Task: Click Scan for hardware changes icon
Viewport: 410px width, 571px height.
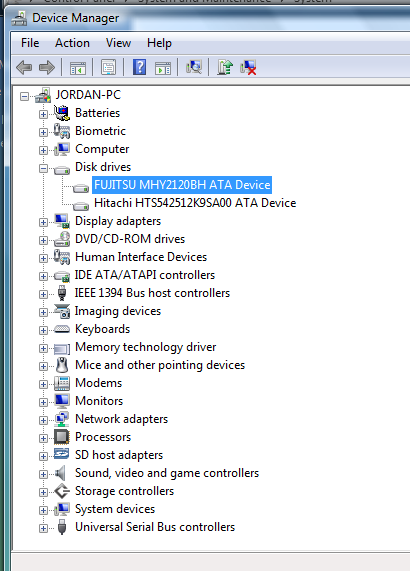Action: [x=194, y=67]
